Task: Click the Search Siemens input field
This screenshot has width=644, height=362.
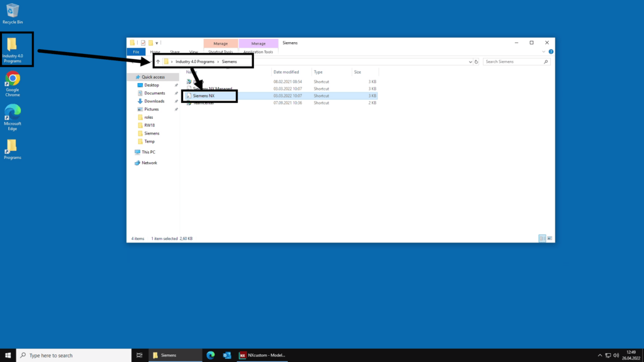Action: [513, 62]
